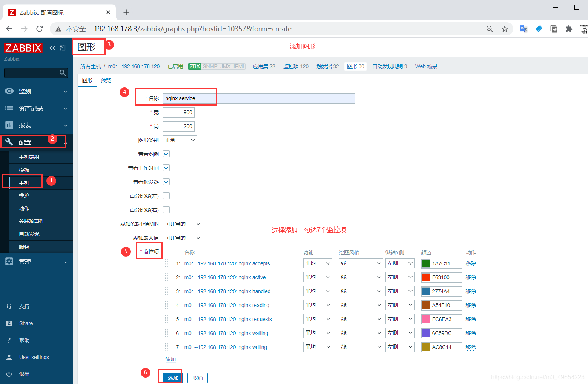This screenshot has width=588, height=384.
Task: Click the 添加 link under monitored items
Action: click(x=170, y=359)
